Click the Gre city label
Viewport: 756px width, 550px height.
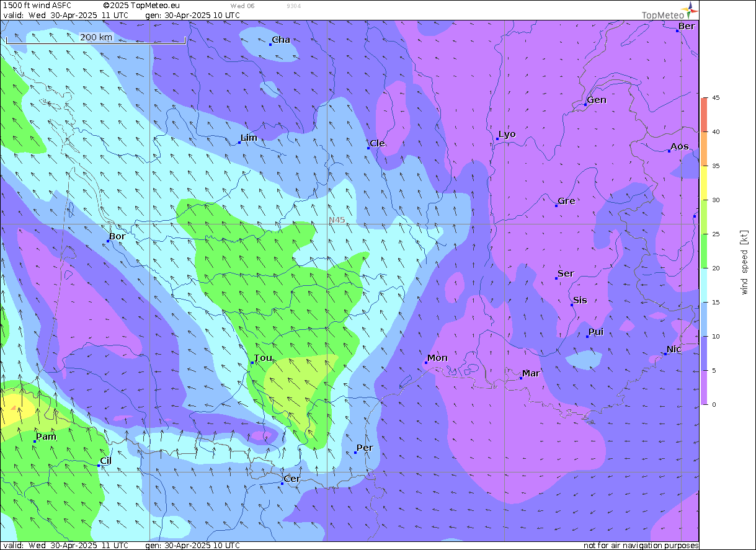click(566, 201)
